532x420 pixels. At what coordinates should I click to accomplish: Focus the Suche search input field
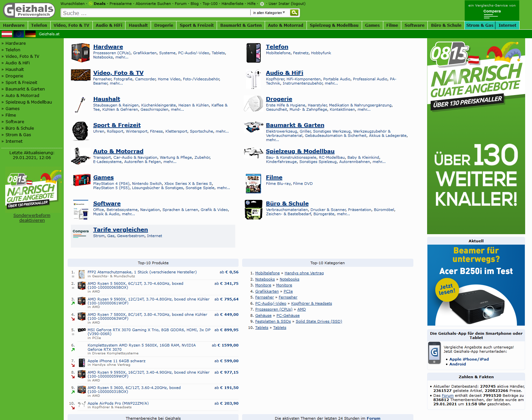(156, 13)
